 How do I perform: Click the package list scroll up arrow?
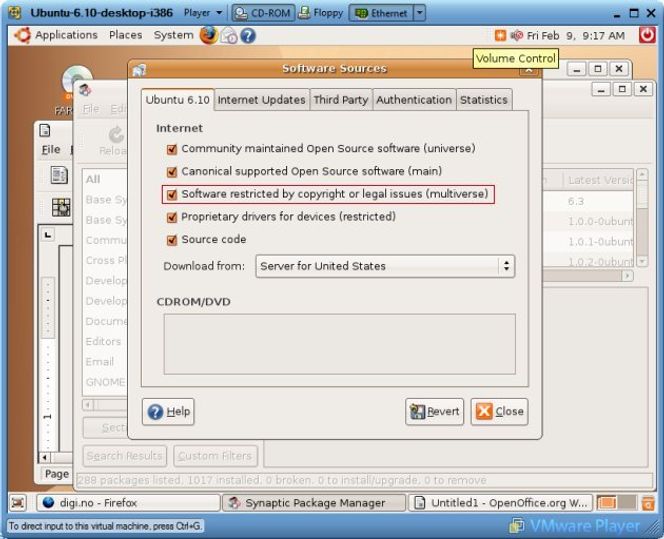pos(642,174)
